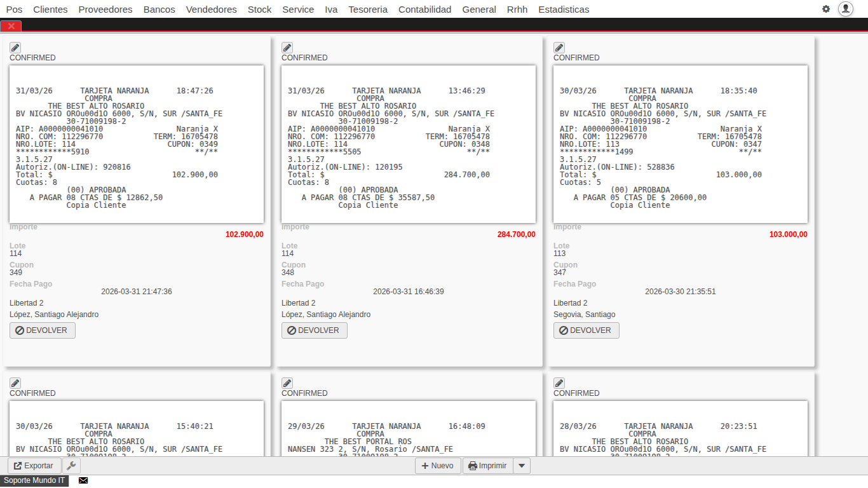Select Soporte Mundo IT in the taskbar

[34, 480]
